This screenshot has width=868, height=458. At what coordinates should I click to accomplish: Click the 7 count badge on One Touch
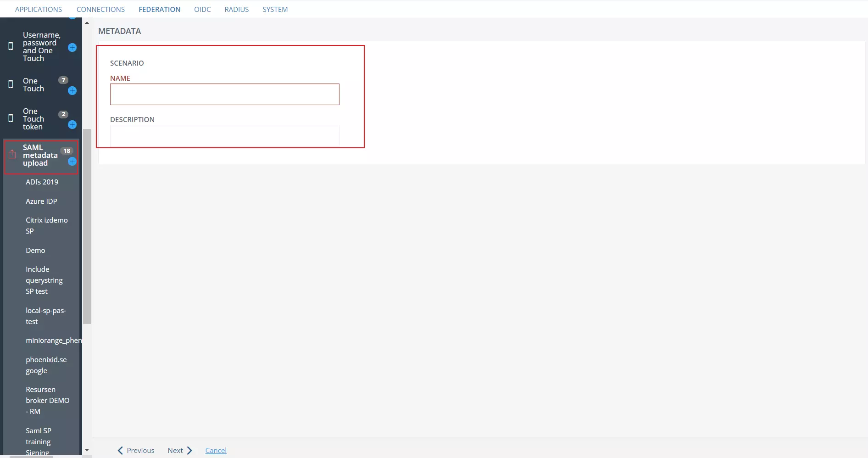(63, 80)
